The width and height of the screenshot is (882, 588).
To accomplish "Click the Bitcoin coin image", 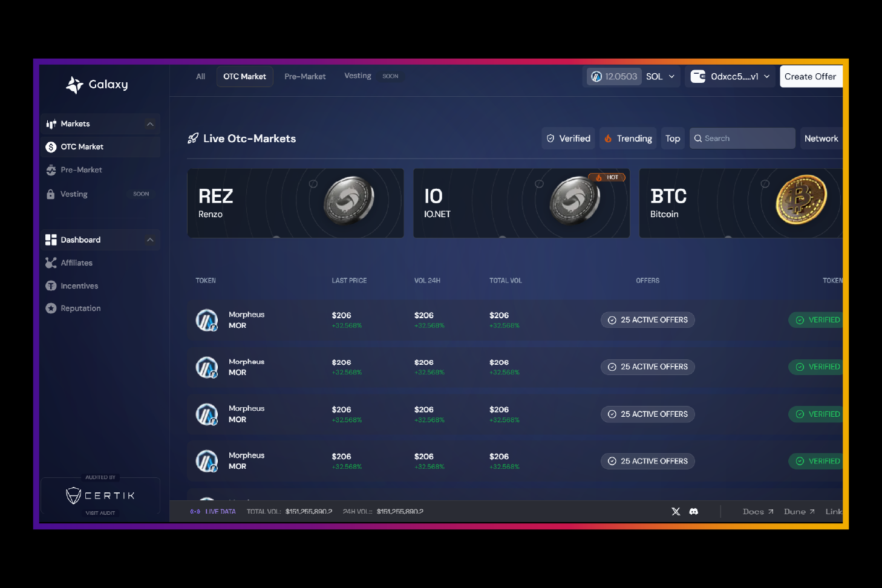I will pyautogui.click(x=802, y=199).
